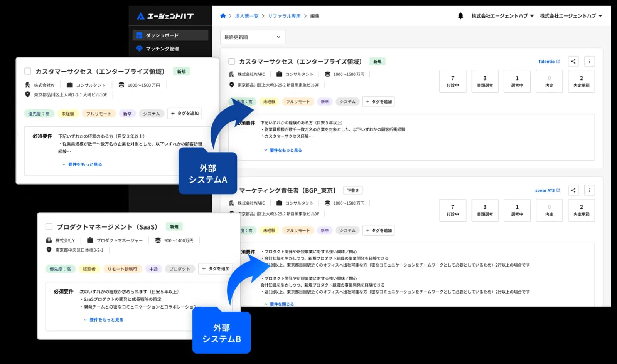The height and width of the screenshot is (364, 617).
Task: Click 新規 badge on プロダクトマネージメント card
Action: click(174, 227)
